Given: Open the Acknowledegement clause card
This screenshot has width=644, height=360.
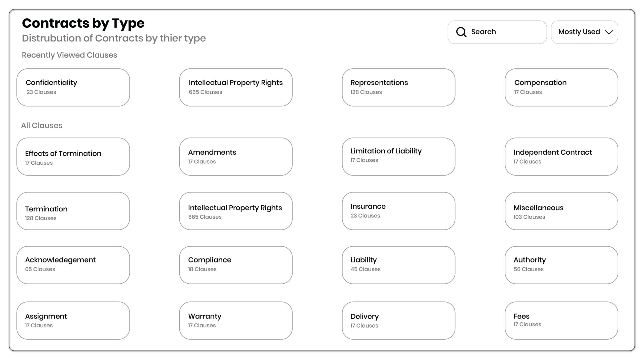Looking at the screenshot, I should click(x=73, y=265).
